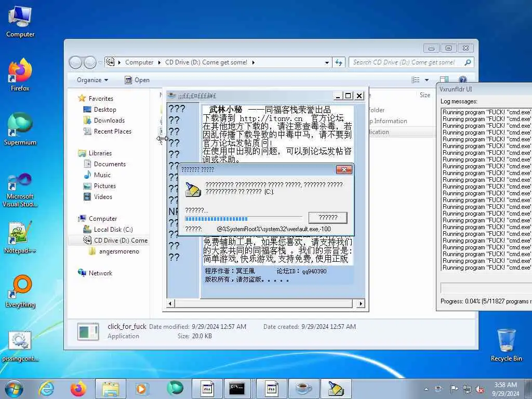Expand the arrow after CD Drive breadcrumb

(254, 62)
